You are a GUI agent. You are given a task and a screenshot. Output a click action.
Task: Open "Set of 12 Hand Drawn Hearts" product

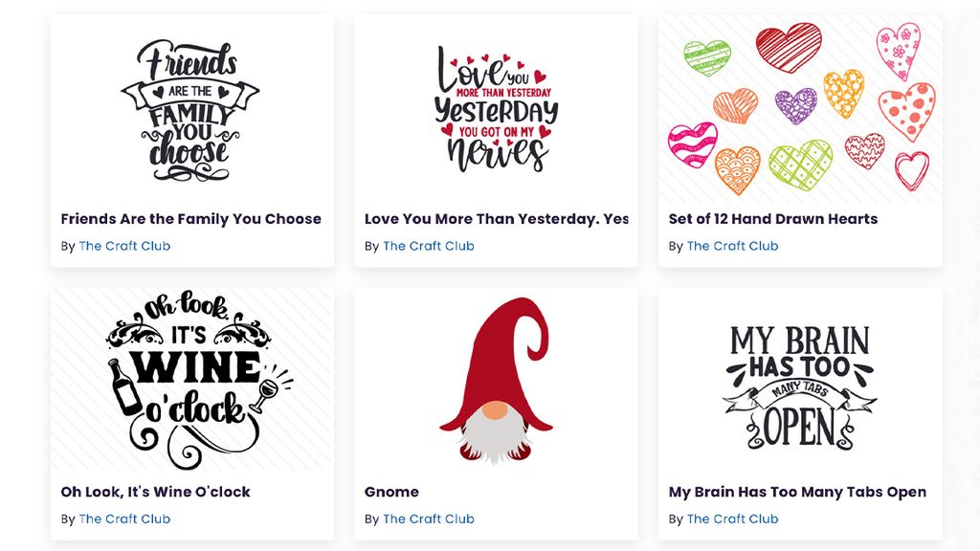[x=773, y=218]
